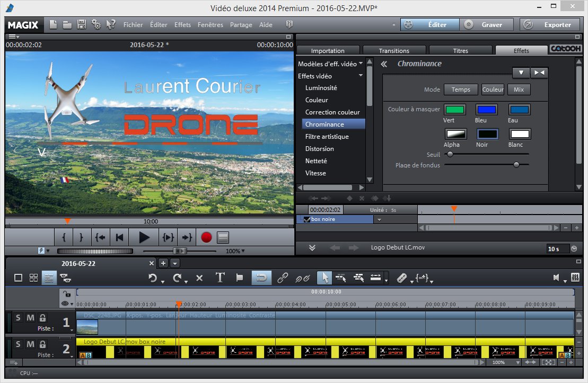
Task: Delete the selected object with the X tool
Action: 199,278
